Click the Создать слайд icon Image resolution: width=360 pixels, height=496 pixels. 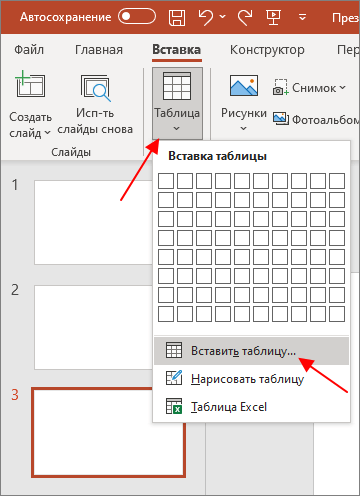(x=30, y=84)
